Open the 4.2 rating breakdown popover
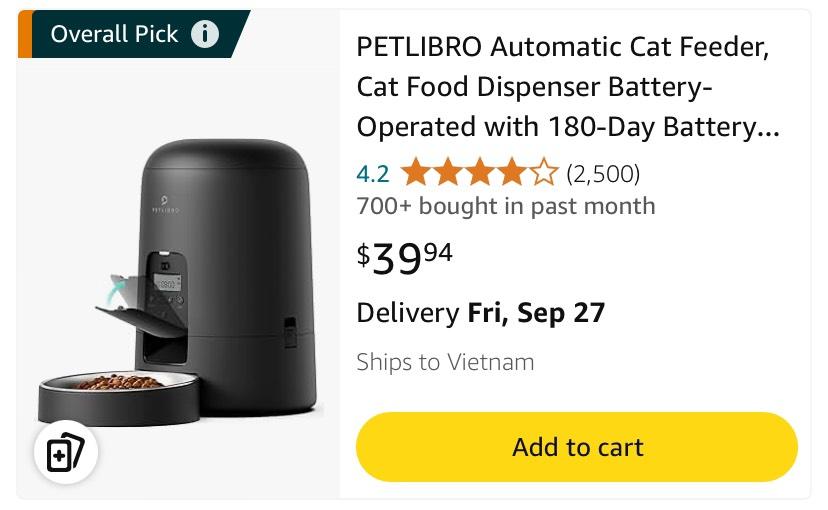Screen dimensions: 828x510 pos(372,174)
